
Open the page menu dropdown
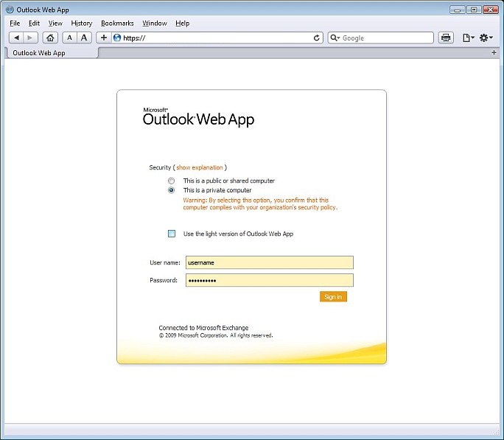[x=469, y=38]
